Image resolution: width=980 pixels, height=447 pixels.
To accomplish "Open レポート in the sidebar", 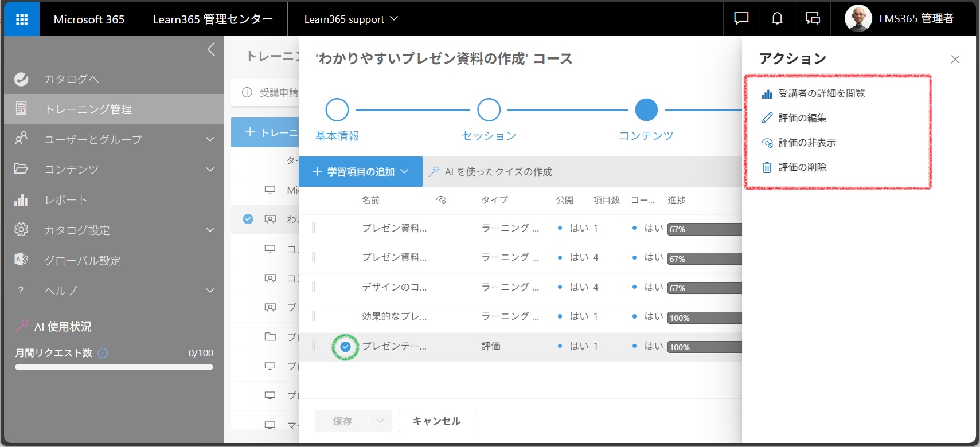I will (66, 200).
